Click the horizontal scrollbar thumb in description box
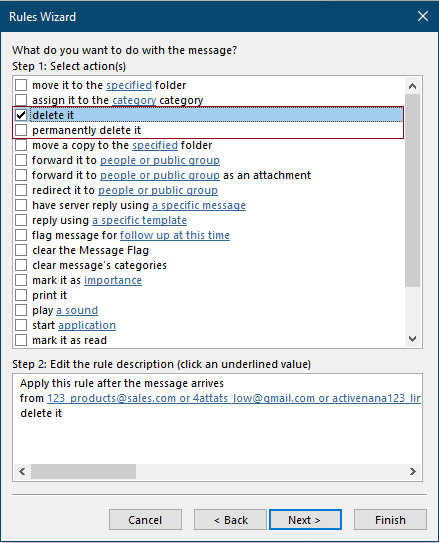This screenshot has height=543, width=439. (83, 471)
